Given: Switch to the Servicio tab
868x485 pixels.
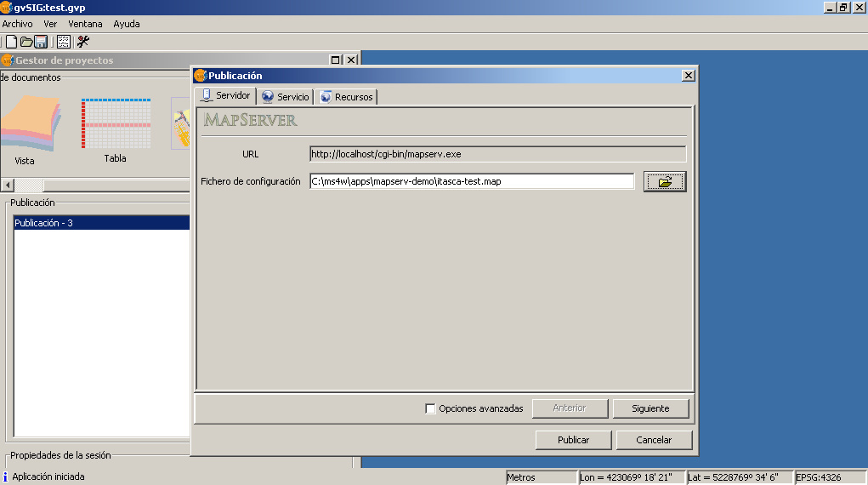Looking at the screenshot, I should pos(286,97).
